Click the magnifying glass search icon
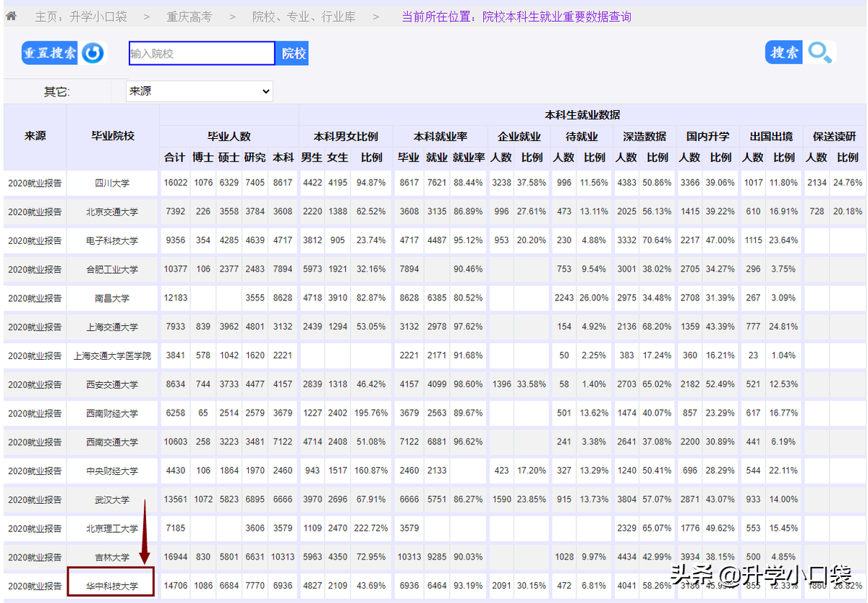 (x=821, y=52)
